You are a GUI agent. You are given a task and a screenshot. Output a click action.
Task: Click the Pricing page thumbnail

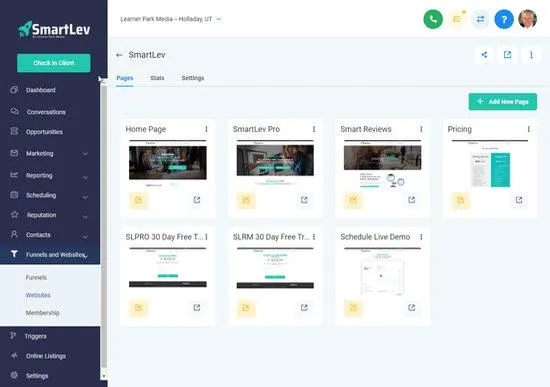[490, 163]
